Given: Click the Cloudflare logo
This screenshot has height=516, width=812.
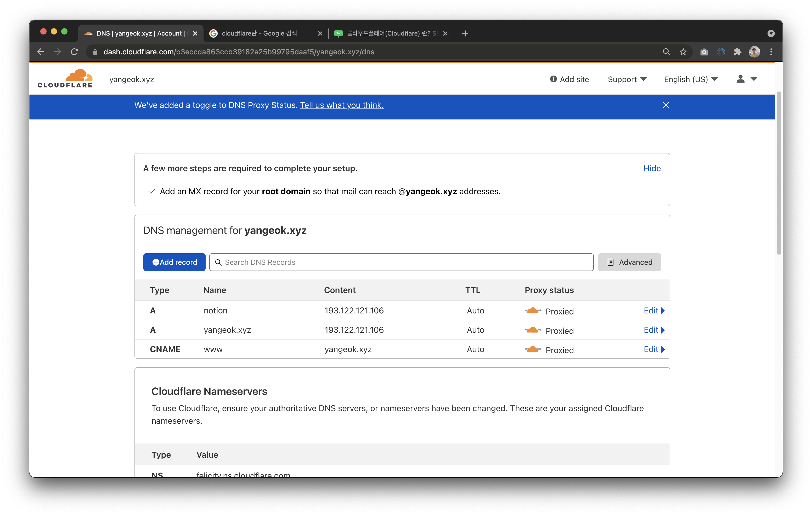Looking at the screenshot, I should (65, 78).
